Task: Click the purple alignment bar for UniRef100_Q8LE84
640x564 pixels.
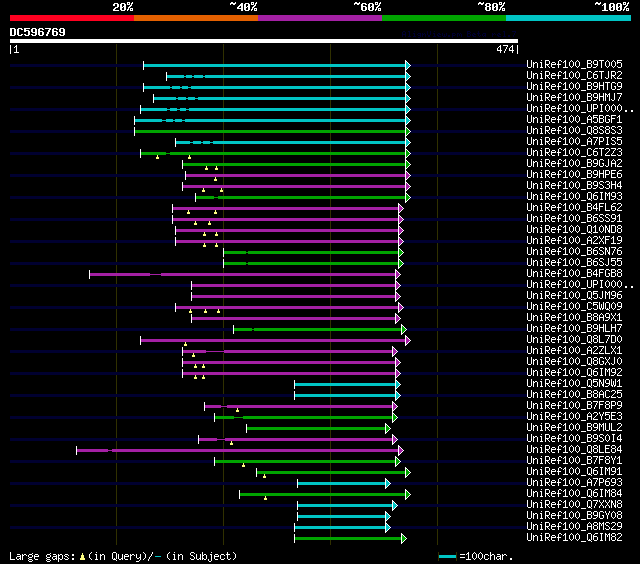Action: (240, 451)
